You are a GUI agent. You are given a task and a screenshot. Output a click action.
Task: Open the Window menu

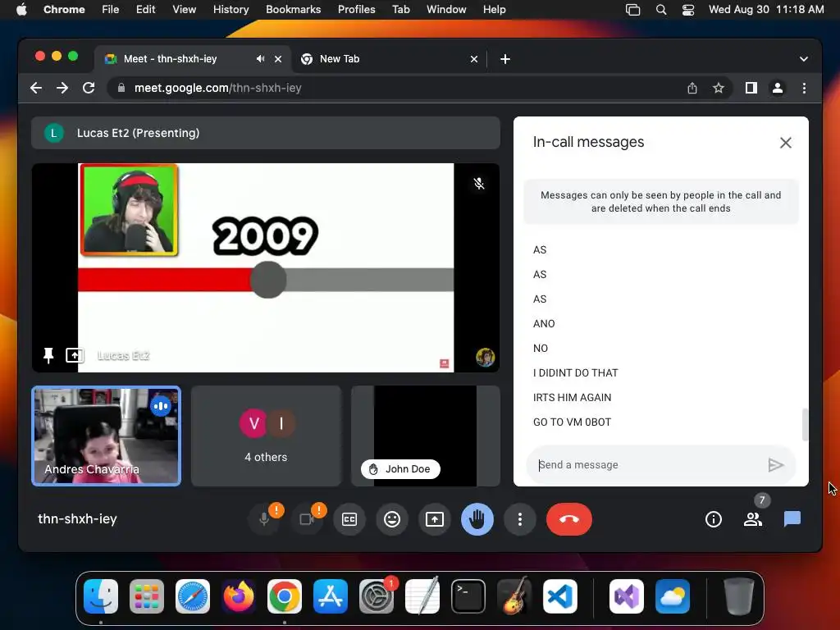click(x=446, y=9)
